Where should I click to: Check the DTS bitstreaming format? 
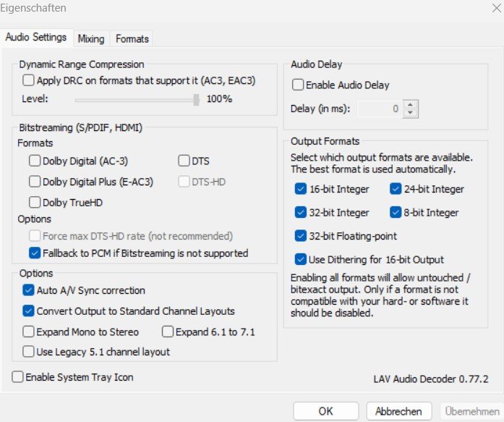(x=184, y=161)
